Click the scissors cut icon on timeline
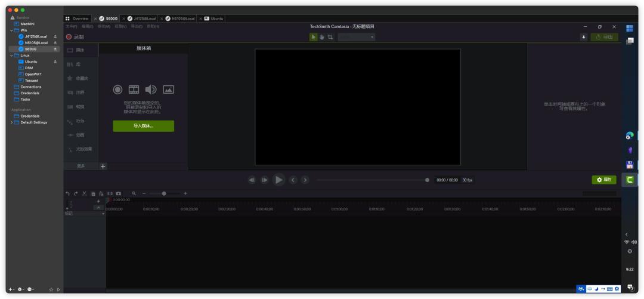The image size is (644, 299). 84,193
